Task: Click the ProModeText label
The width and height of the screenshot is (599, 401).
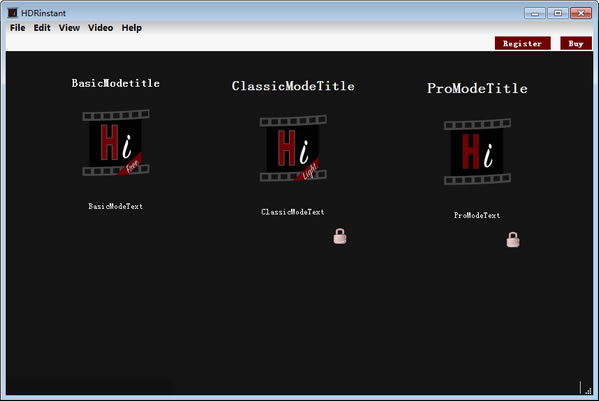Action: point(477,215)
